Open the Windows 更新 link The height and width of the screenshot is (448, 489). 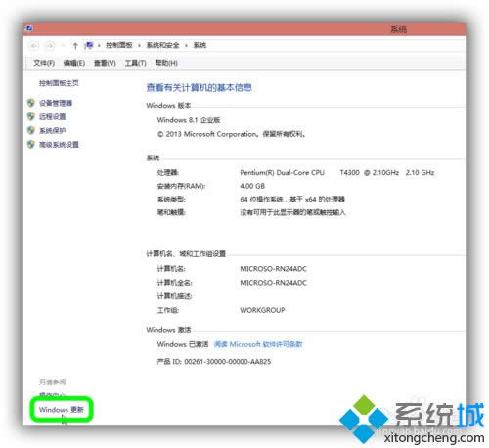pos(62,410)
